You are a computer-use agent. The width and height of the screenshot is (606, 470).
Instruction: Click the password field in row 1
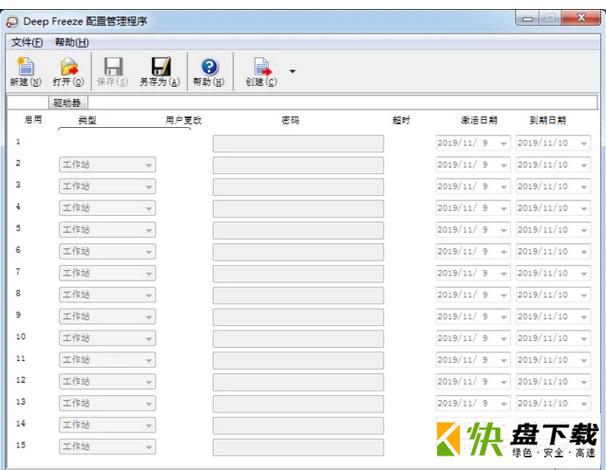coord(298,143)
